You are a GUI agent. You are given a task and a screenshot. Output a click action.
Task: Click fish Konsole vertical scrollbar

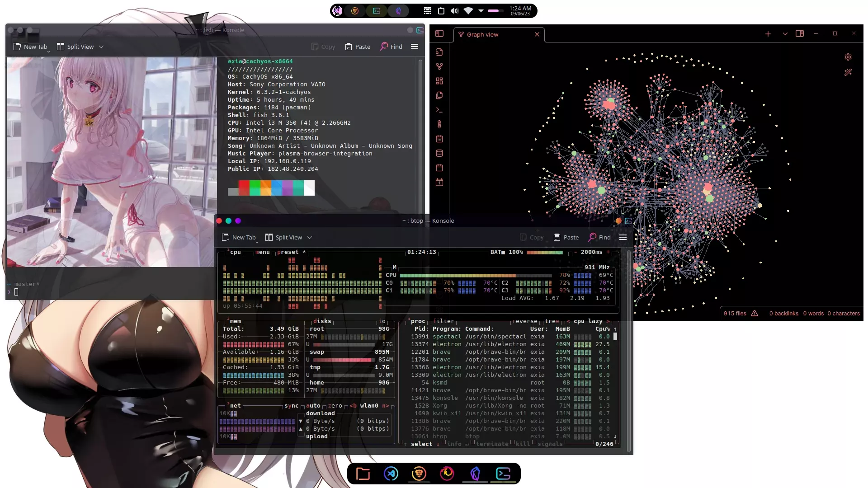coord(420,136)
